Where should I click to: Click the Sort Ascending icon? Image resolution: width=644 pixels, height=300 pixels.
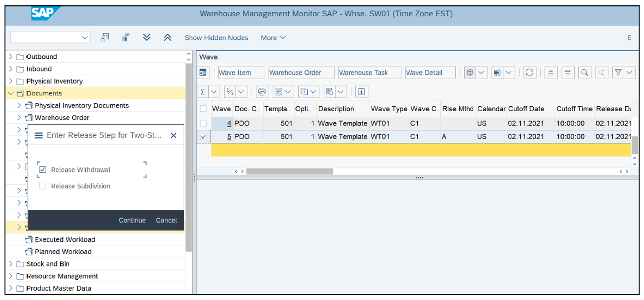click(x=550, y=72)
